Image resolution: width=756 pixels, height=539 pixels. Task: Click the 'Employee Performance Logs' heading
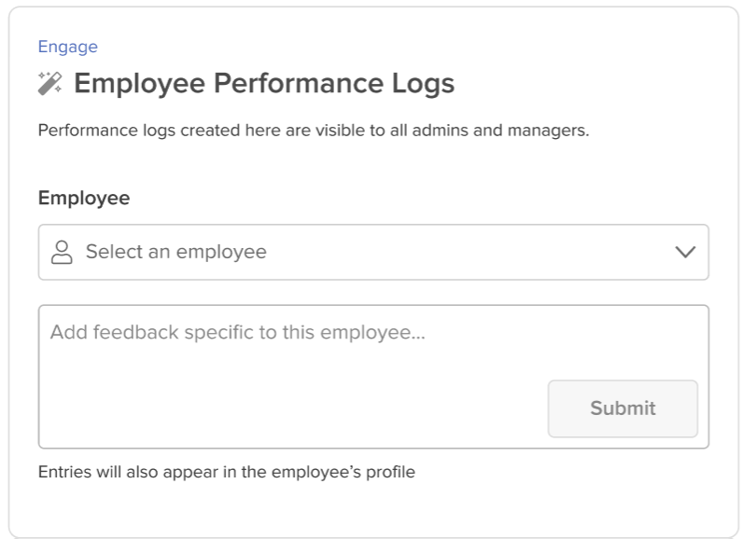click(x=264, y=83)
